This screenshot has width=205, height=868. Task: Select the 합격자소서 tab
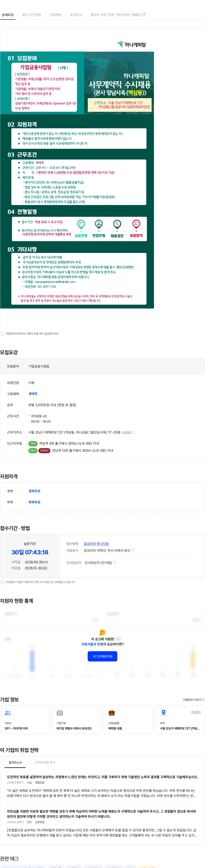(15, 763)
